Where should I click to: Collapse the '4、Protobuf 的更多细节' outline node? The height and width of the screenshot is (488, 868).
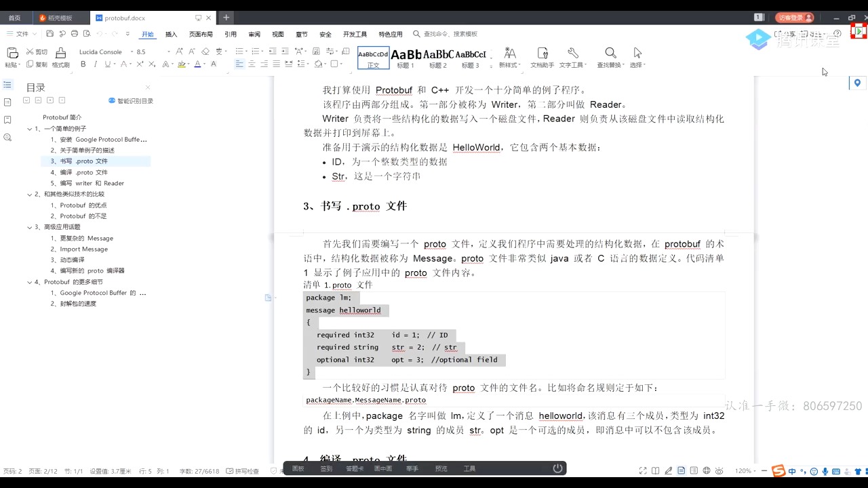coord(29,282)
